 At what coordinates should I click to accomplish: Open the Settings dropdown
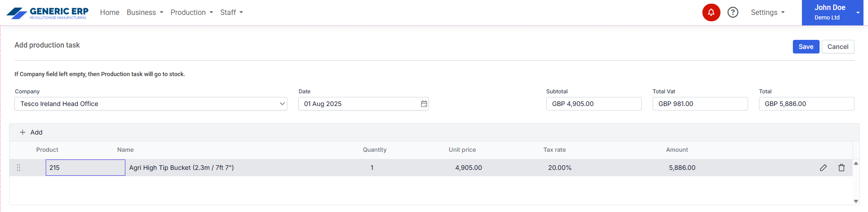[768, 13]
